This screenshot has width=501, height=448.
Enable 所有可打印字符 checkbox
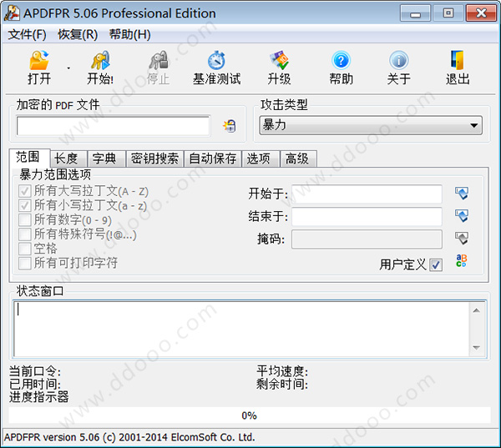pyautogui.click(x=24, y=263)
